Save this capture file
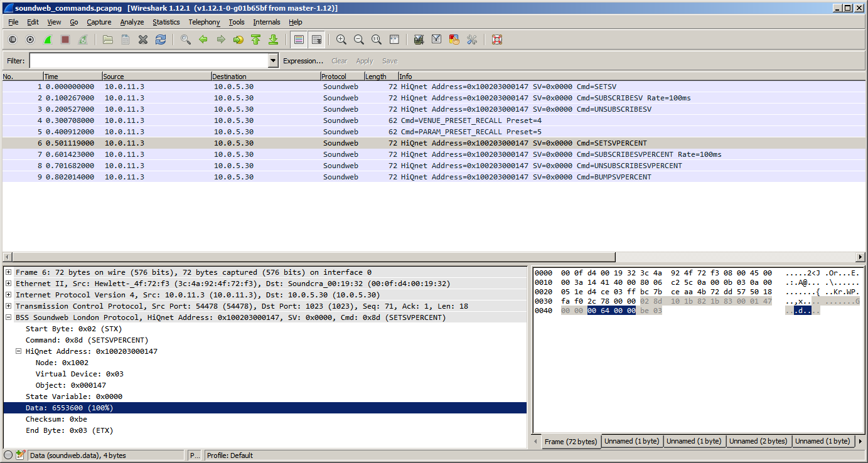 pos(126,40)
